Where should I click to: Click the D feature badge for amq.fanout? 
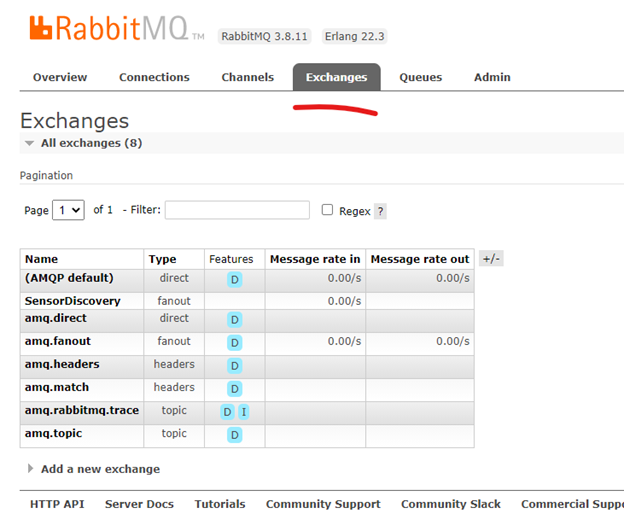pos(234,343)
